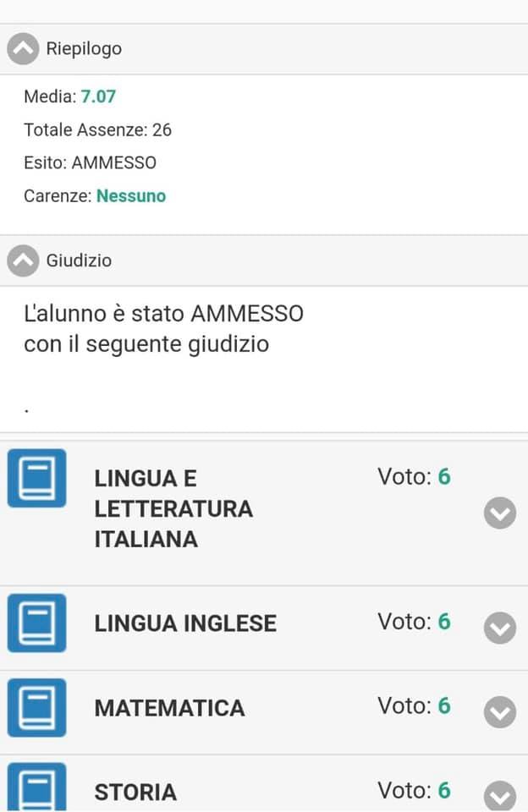The width and height of the screenshot is (528, 812).
Task: Open the STORIA subject row
Action: coord(264,783)
